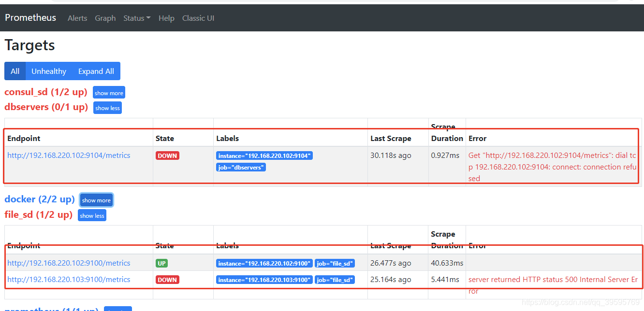Expand the Status dropdown menu
The image size is (644, 311).
(137, 18)
